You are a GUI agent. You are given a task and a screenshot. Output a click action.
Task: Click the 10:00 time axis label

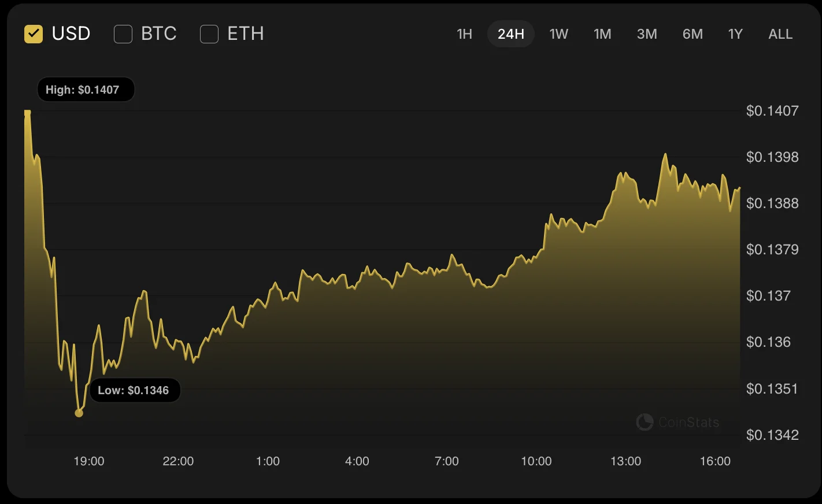(x=536, y=461)
